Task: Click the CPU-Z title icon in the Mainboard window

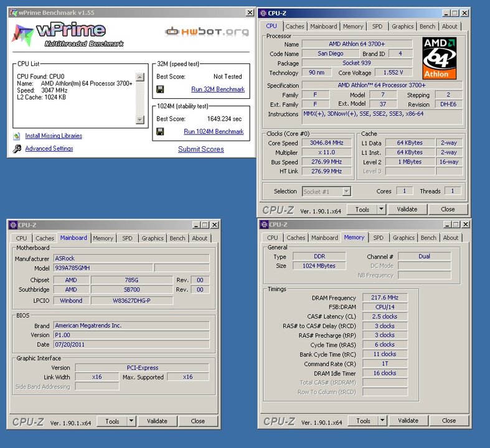Action: click(x=13, y=225)
